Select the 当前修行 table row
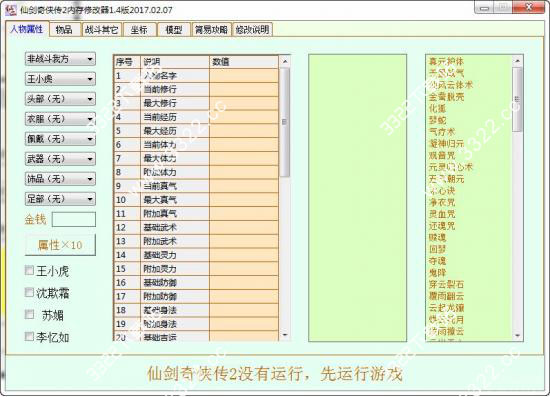550x397 pixels. pyautogui.click(x=196, y=89)
